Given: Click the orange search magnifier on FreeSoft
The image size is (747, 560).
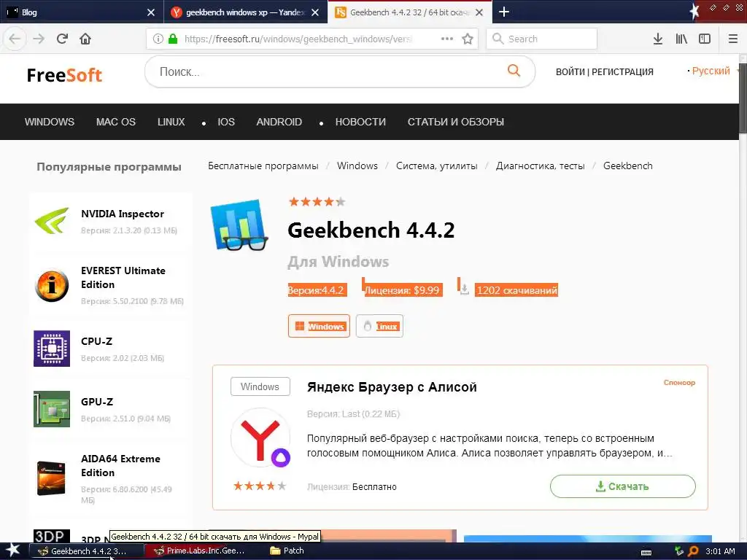Looking at the screenshot, I should (514, 71).
